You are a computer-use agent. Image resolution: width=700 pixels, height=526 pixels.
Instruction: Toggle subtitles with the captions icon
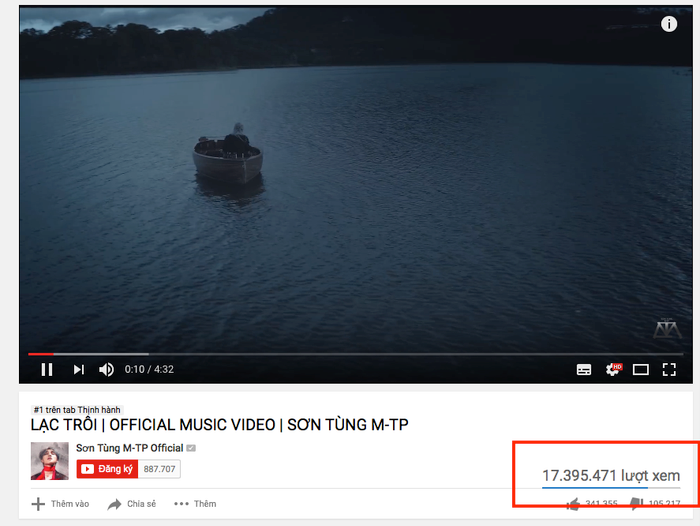click(584, 370)
